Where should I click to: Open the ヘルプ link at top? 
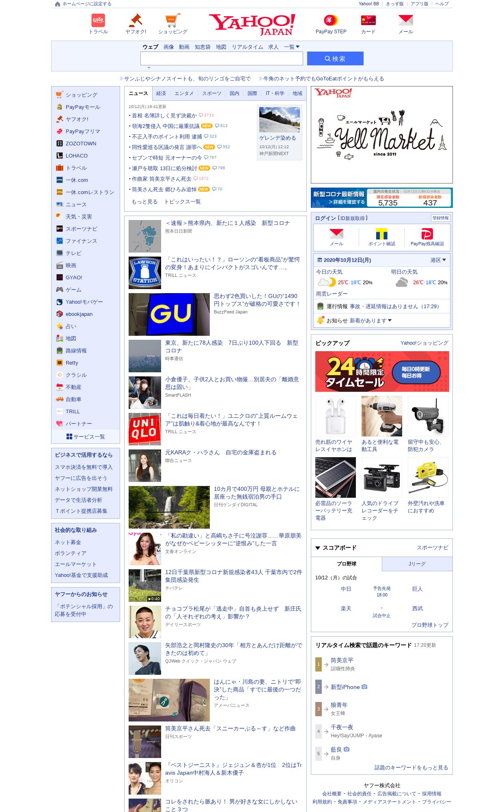[x=442, y=4]
